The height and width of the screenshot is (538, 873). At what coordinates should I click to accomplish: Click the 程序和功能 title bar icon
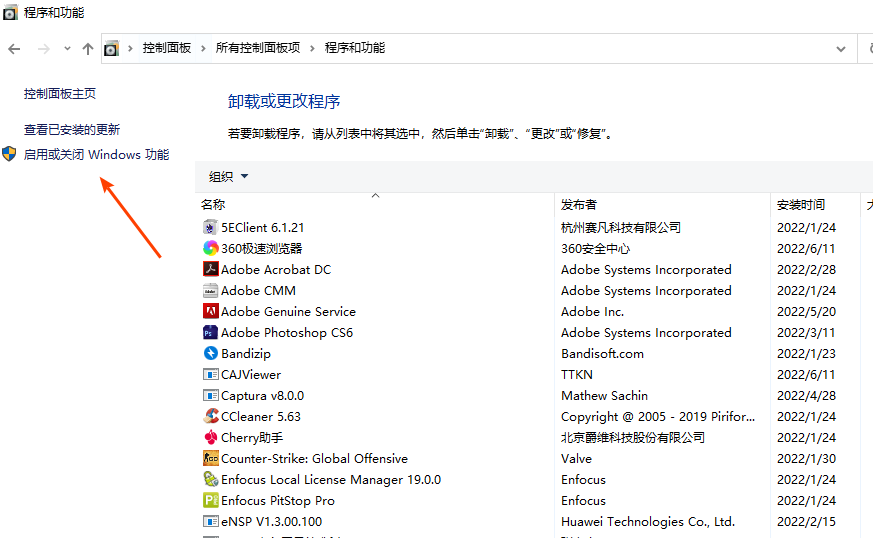pos(10,12)
